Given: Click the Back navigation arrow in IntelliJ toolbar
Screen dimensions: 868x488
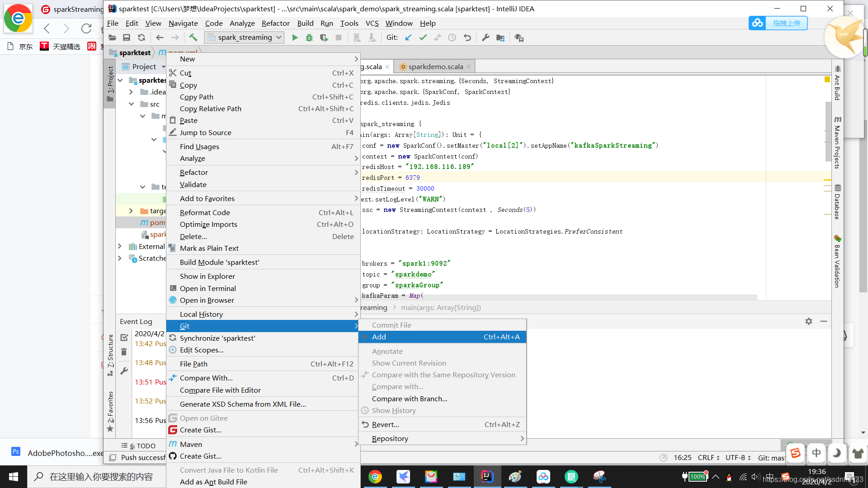Looking at the screenshot, I should 160,38.
